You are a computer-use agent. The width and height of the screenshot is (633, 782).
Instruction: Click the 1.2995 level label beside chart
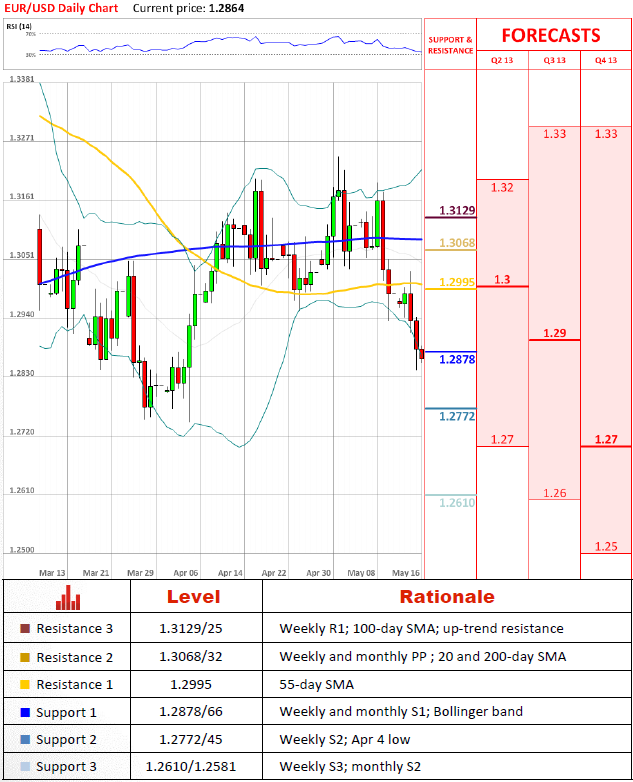point(457,282)
